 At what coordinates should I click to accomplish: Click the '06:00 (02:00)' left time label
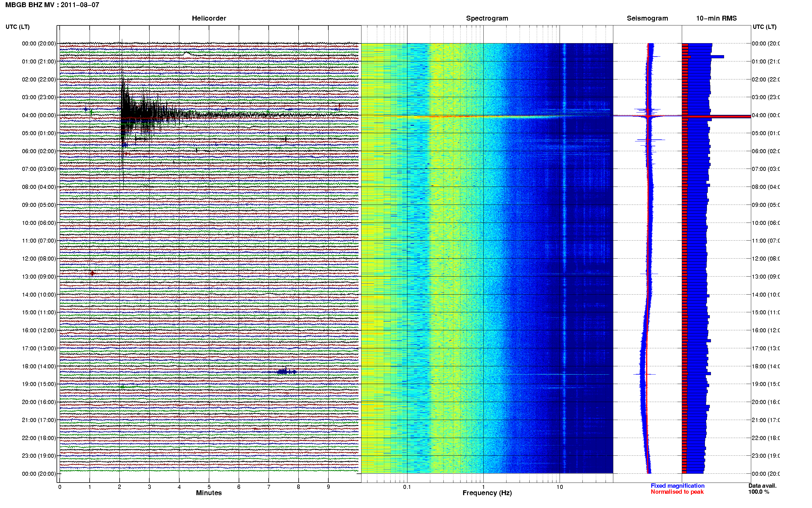[x=39, y=151]
